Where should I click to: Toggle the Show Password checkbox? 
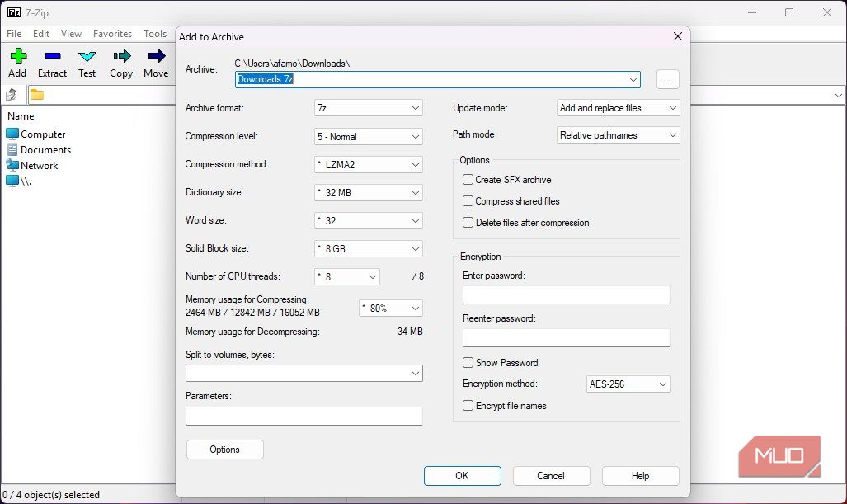coord(468,362)
